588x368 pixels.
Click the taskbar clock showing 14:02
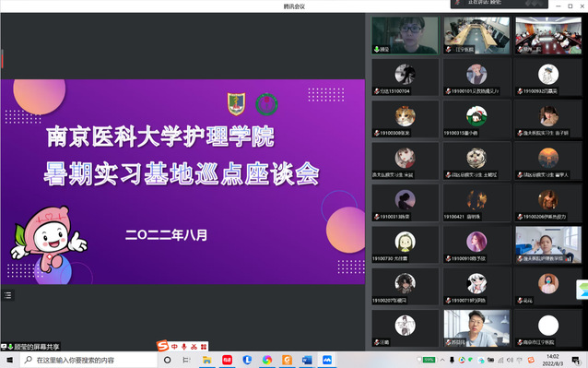553,360
